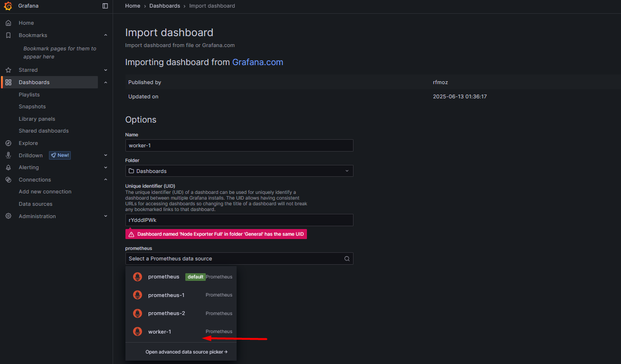Open the Folder dropdown showing Dashboards
621x364 pixels.
(x=239, y=171)
